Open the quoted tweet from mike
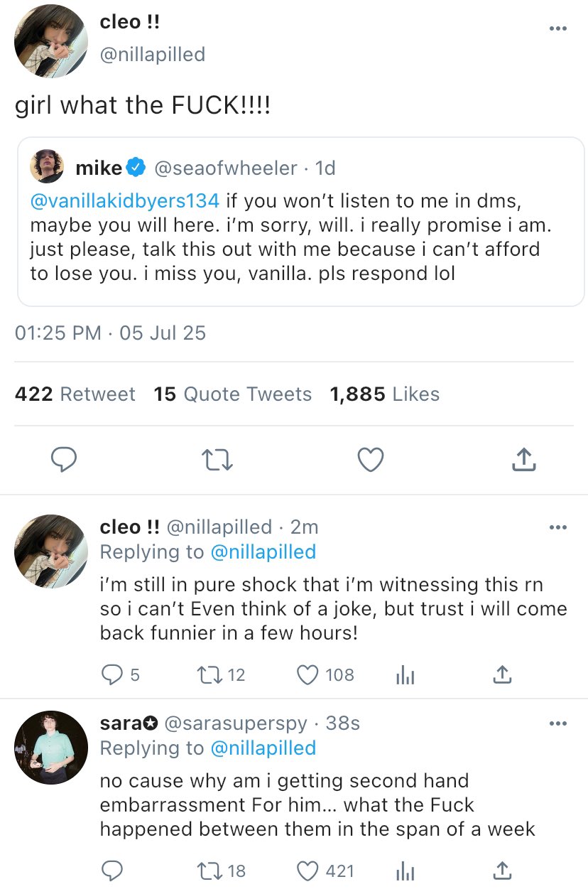The height and width of the screenshot is (894, 588). tap(300, 222)
